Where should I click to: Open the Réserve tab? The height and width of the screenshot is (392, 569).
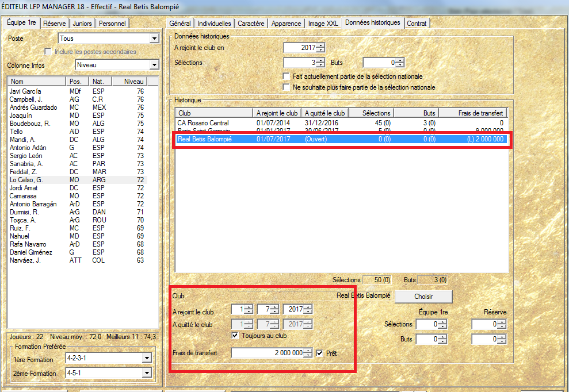coord(55,23)
